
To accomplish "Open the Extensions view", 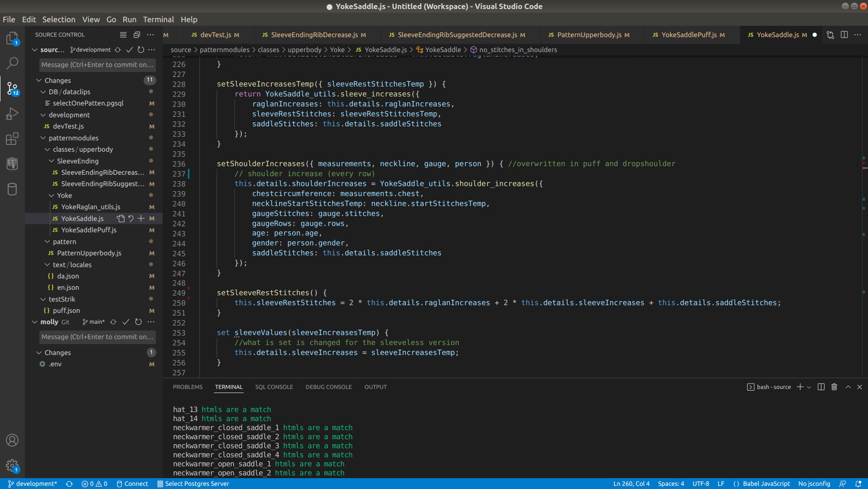I will click(x=12, y=139).
